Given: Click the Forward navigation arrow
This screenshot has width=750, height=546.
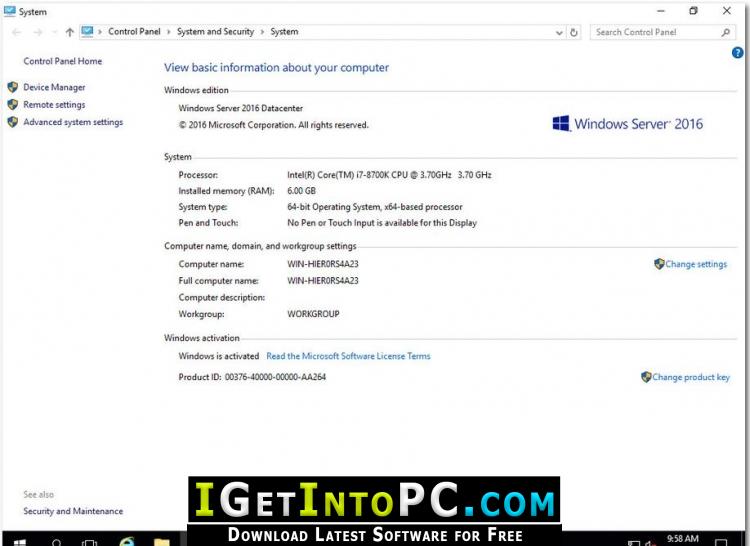Looking at the screenshot, I should 37,32.
